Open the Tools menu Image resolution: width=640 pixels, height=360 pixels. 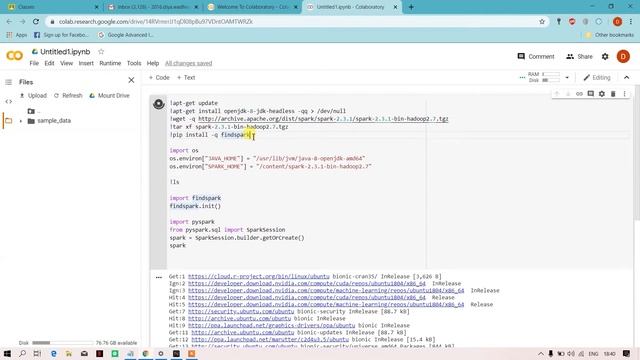[x=134, y=63]
